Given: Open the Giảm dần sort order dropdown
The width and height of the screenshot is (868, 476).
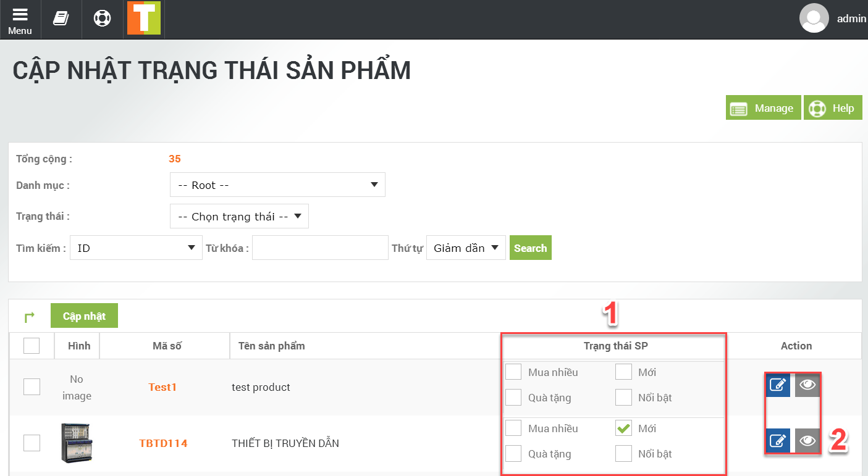Looking at the screenshot, I should (466, 248).
